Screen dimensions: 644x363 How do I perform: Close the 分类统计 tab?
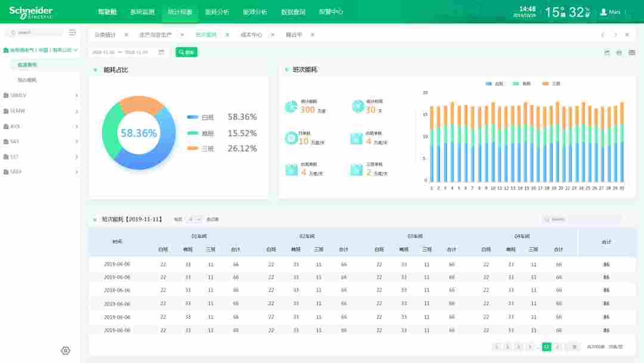pyautogui.click(x=126, y=35)
